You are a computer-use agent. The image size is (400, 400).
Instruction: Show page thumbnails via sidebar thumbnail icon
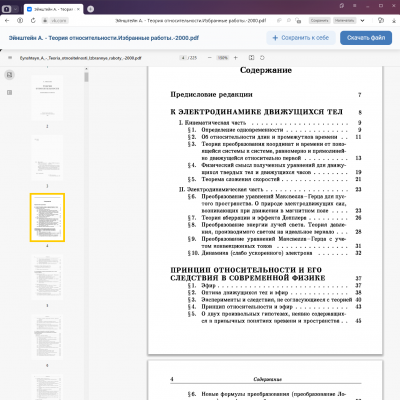tap(10, 75)
